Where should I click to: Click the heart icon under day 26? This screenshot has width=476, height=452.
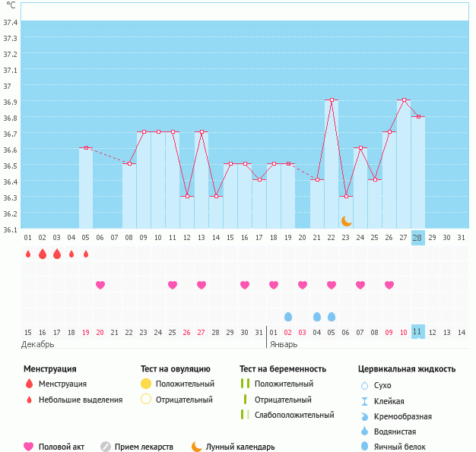click(389, 285)
